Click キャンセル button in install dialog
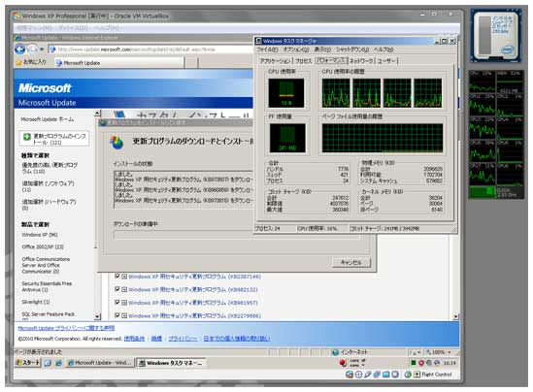The image size is (533, 392). click(351, 262)
